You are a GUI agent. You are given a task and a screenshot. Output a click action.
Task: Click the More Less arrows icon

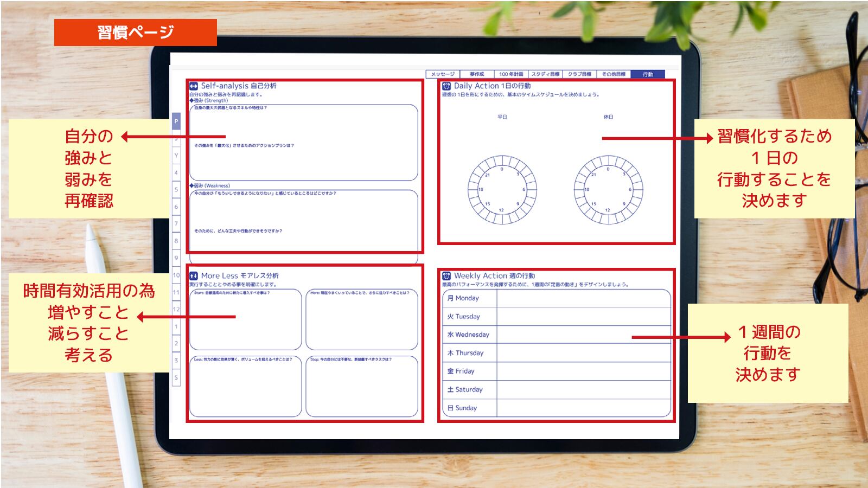[194, 275]
